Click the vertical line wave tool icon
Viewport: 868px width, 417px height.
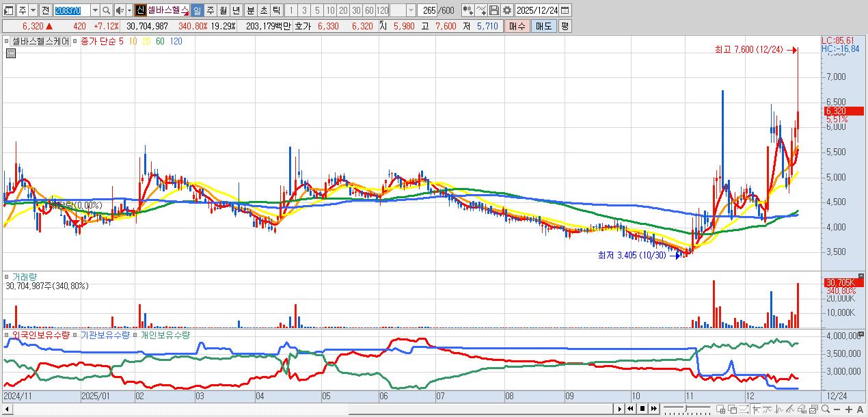(778, 409)
